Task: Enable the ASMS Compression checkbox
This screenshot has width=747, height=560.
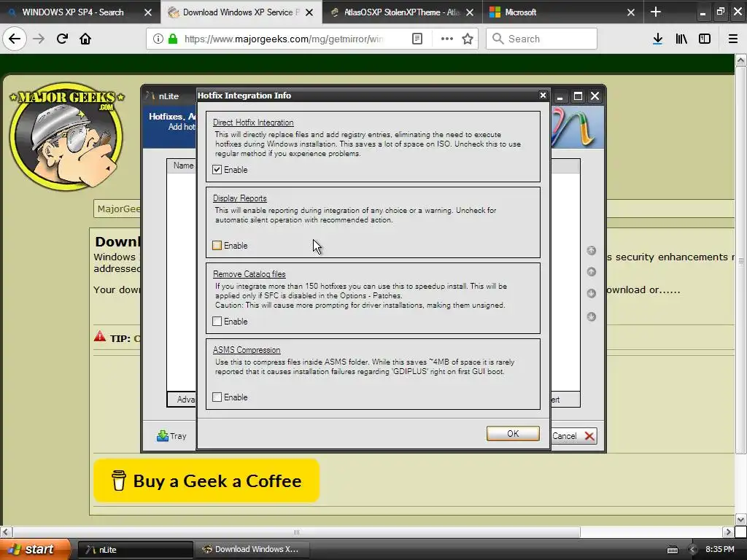Action: (x=217, y=397)
